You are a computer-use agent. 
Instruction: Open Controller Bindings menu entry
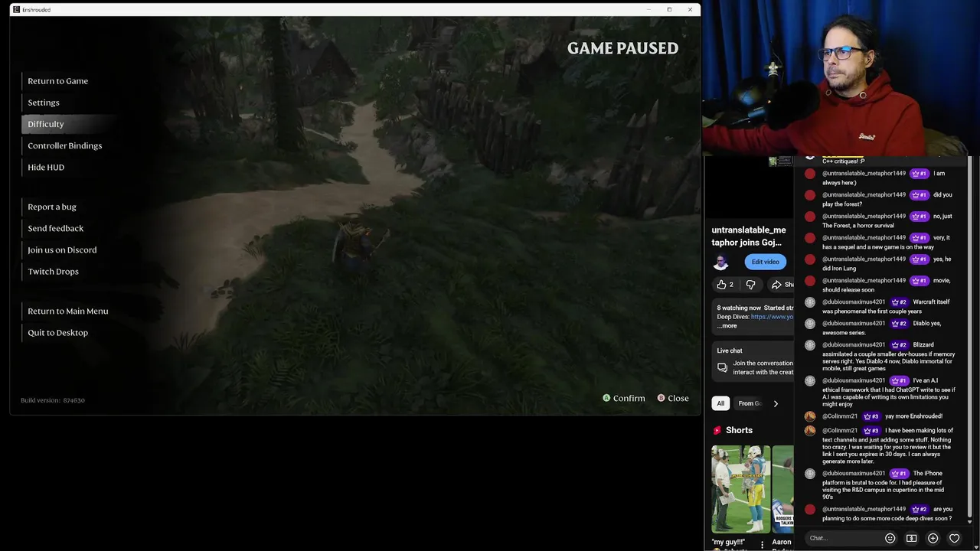point(65,145)
